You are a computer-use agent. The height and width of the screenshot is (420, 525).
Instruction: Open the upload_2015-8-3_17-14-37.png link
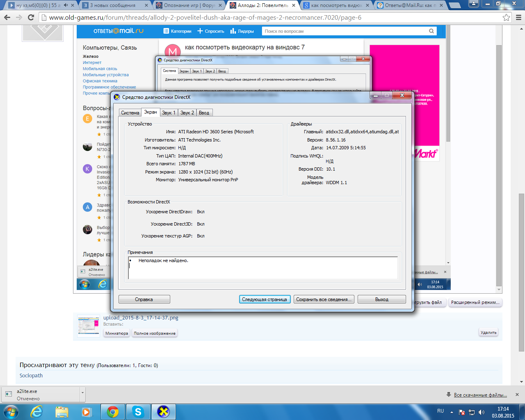click(141, 317)
